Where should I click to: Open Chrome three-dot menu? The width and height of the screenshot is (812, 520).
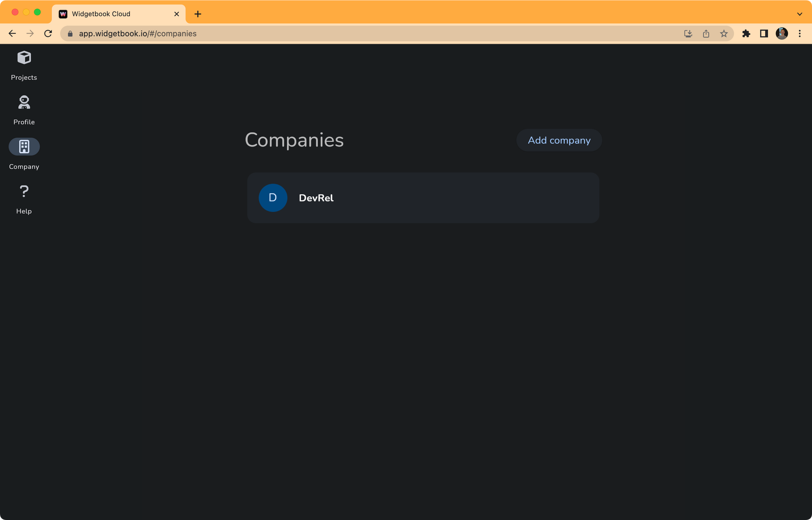tap(799, 34)
